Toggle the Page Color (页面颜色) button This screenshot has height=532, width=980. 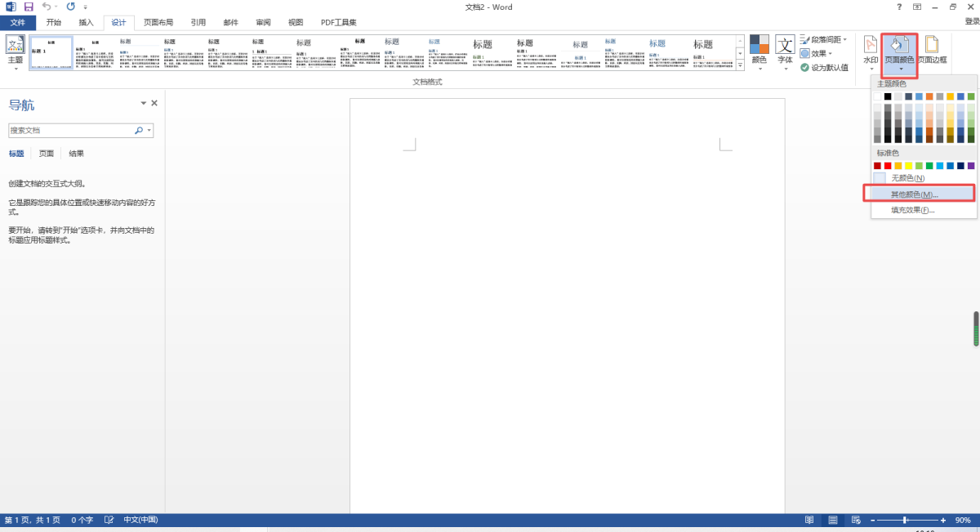point(899,54)
